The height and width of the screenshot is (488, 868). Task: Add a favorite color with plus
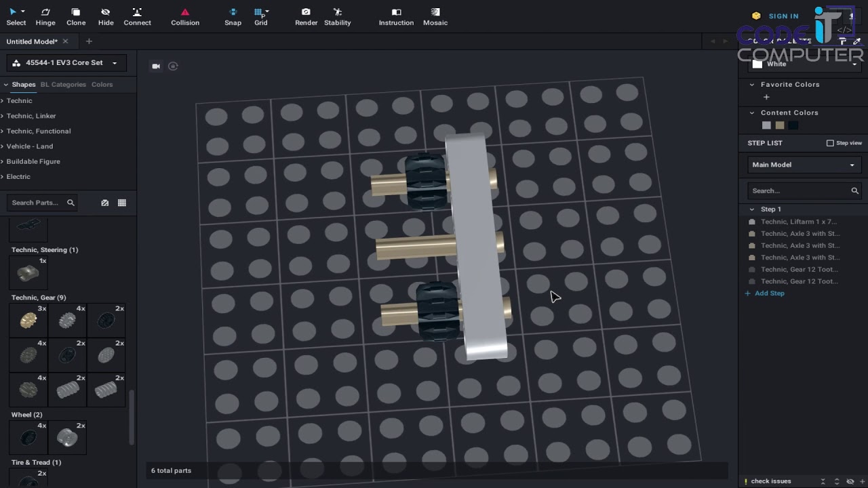(766, 97)
